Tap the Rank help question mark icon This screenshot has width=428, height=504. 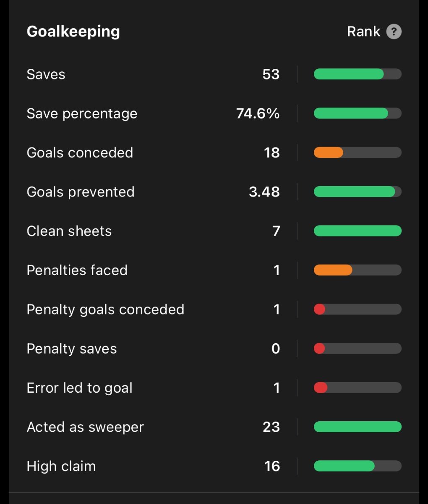click(394, 31)
